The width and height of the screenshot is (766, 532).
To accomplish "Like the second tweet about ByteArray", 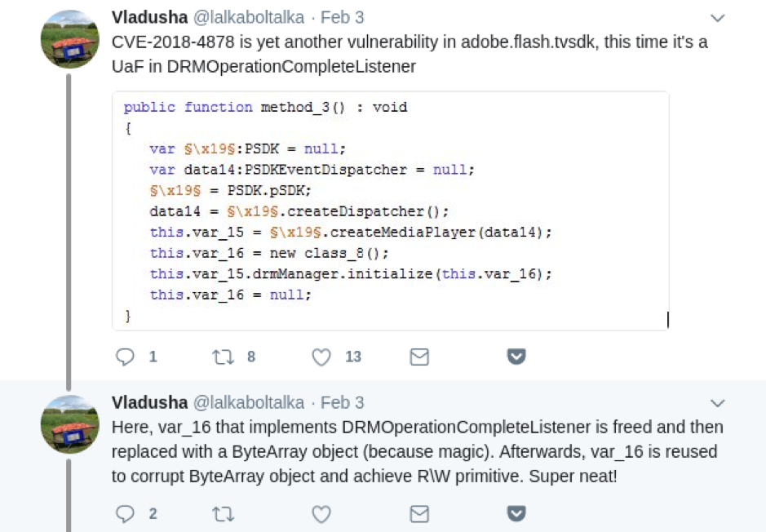I will [321, 514].
